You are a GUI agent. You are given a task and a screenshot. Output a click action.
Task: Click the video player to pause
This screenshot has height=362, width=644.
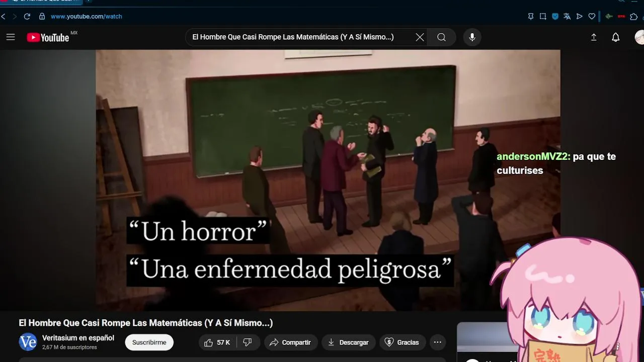[328, 180]
